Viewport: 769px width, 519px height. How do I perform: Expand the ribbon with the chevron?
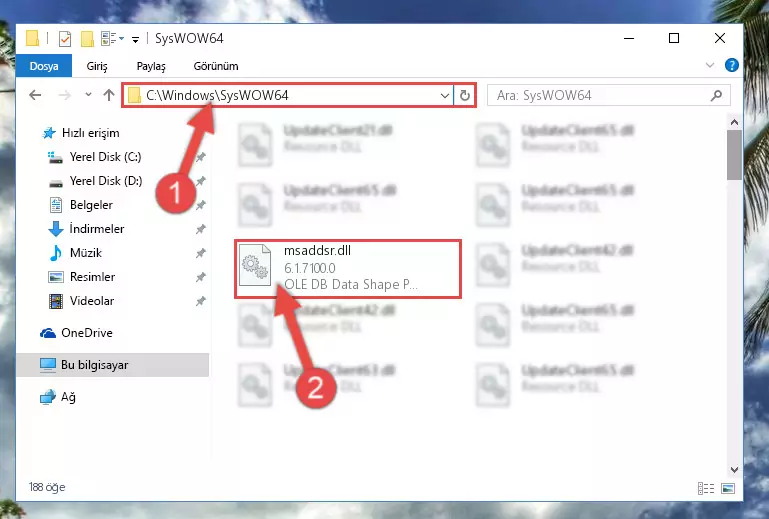[x=710, y=65]
